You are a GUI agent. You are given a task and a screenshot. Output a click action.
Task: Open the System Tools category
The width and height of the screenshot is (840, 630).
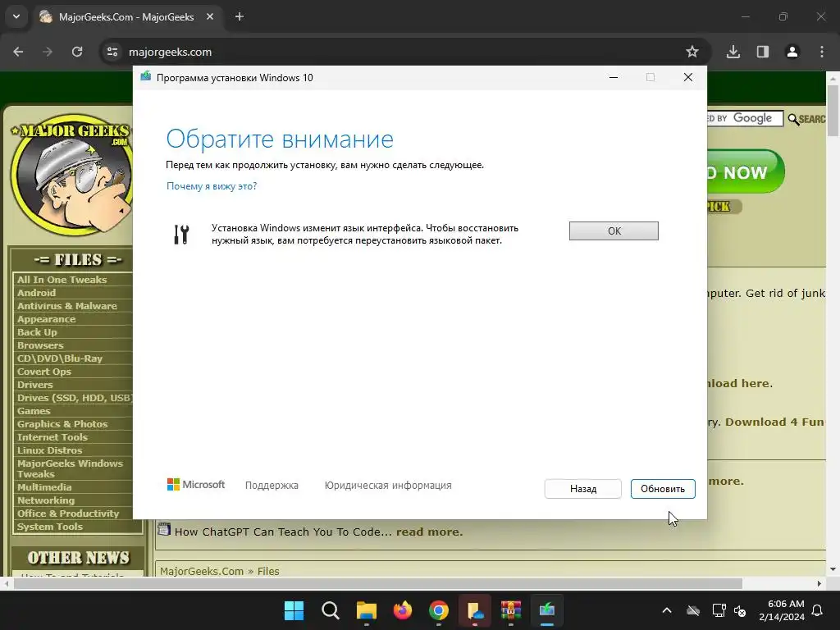[x=50, y=527]
